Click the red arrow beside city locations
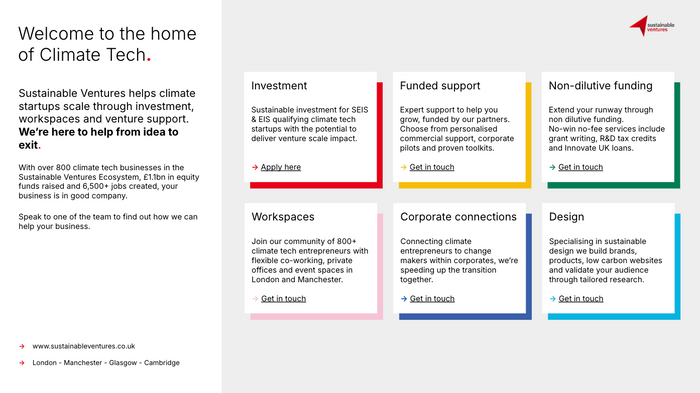 coord(22,363)
